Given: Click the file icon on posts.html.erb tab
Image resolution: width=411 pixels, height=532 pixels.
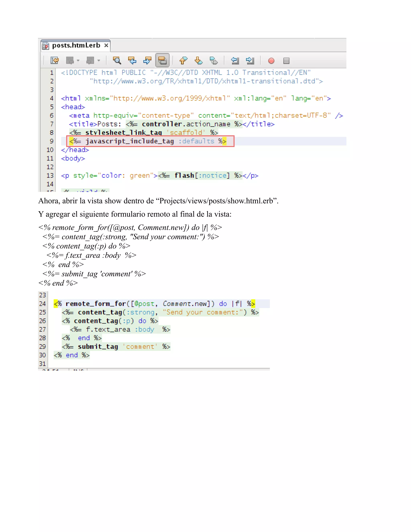Looking at the screenshot, I should [46, 46].
